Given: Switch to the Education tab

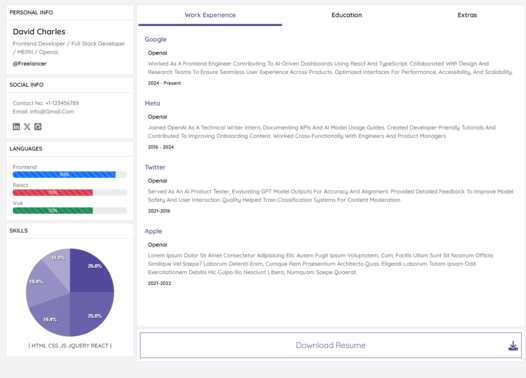Looking at the screenshot, I should (x=347, y=15).
